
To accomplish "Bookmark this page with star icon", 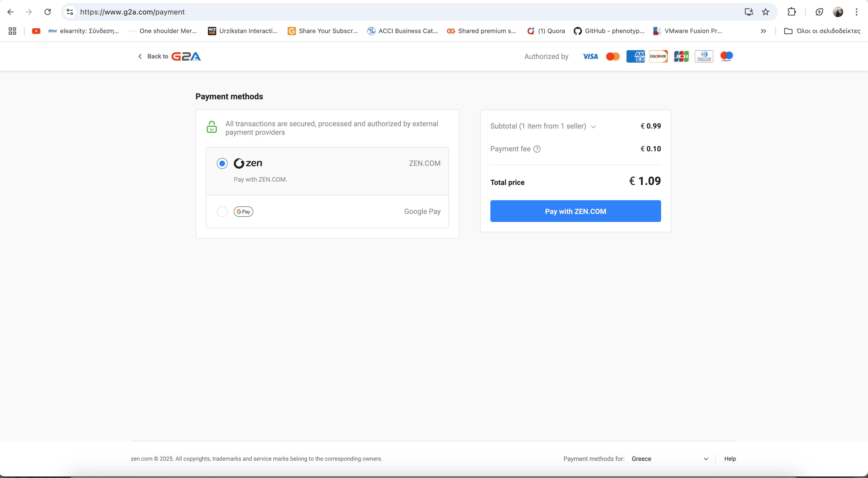I will (x=766, y=12).
